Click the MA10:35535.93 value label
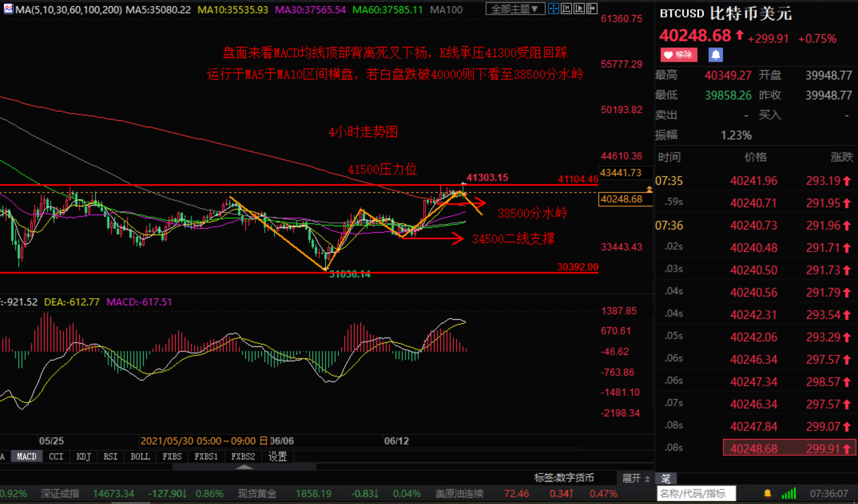The height and width of the screenshot is (504, 858). (x=233, y=10)
